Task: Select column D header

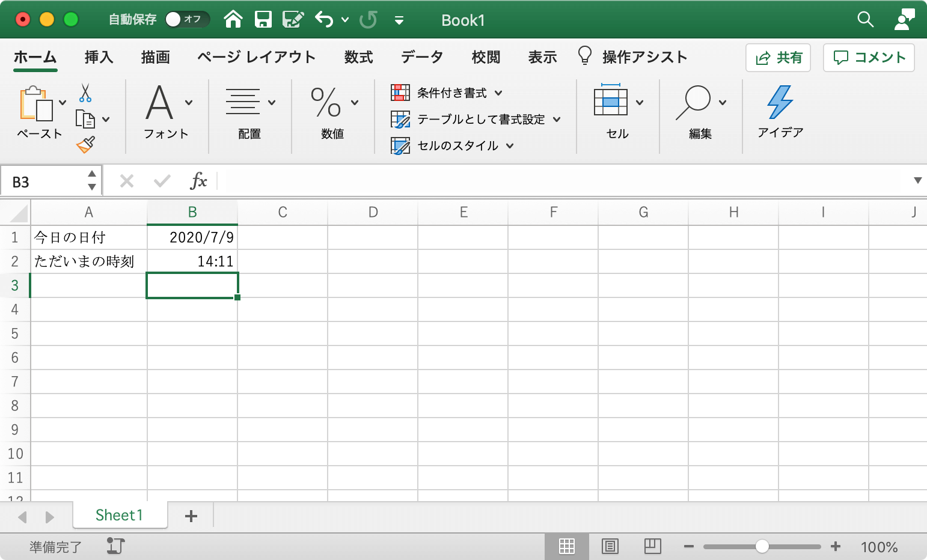Action: point(373,212)
